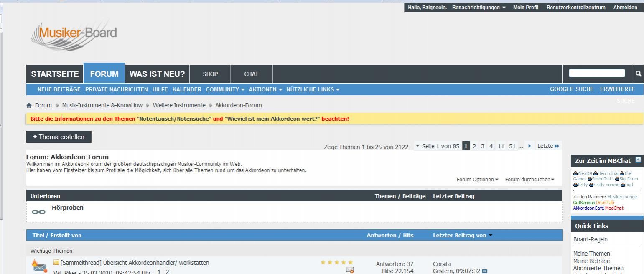Go to page 51 in pagination
The height and width of the screenshot is (274, 644).
(512, 146)
